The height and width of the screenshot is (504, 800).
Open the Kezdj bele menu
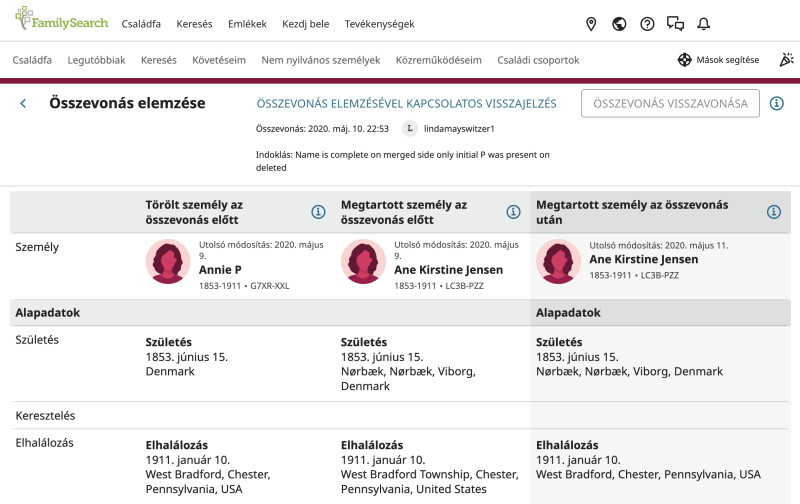tap(306, 24)
